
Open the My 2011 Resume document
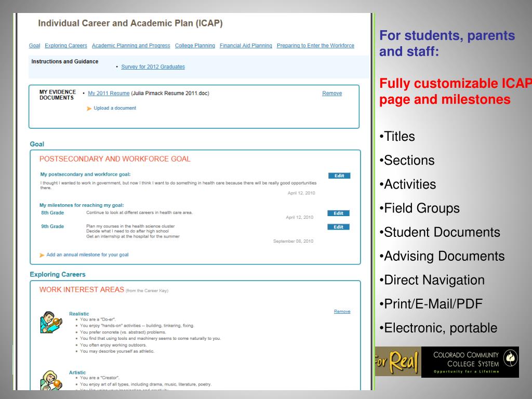[109, 94]
